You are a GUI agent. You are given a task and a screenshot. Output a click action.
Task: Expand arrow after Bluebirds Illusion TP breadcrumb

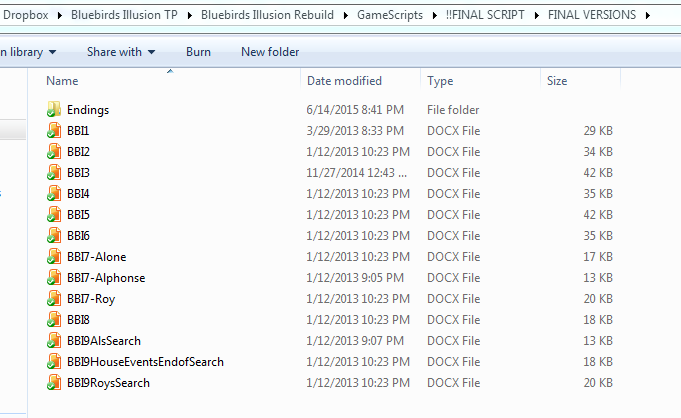click(189, 15)
